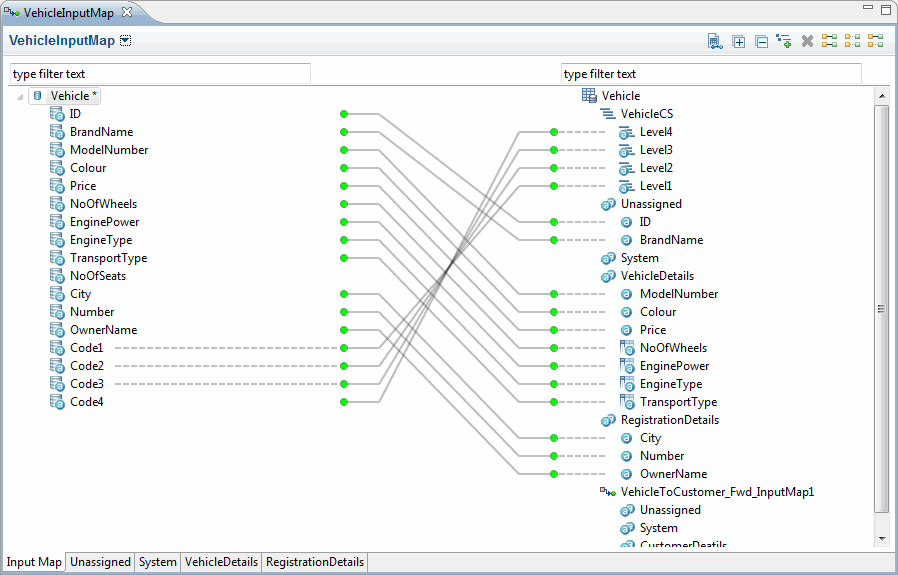Collapse all nodes with the minus icon

(761, 41)
